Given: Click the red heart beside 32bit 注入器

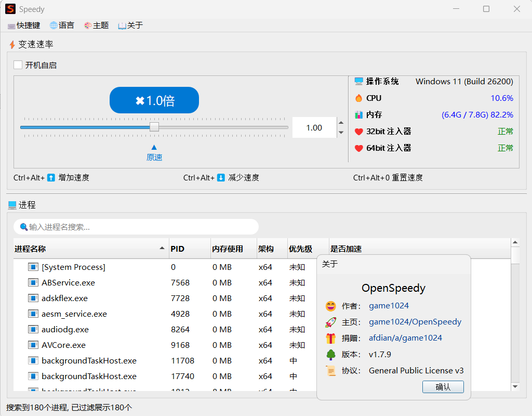Looking at the screenshot, I should [358, 132].
